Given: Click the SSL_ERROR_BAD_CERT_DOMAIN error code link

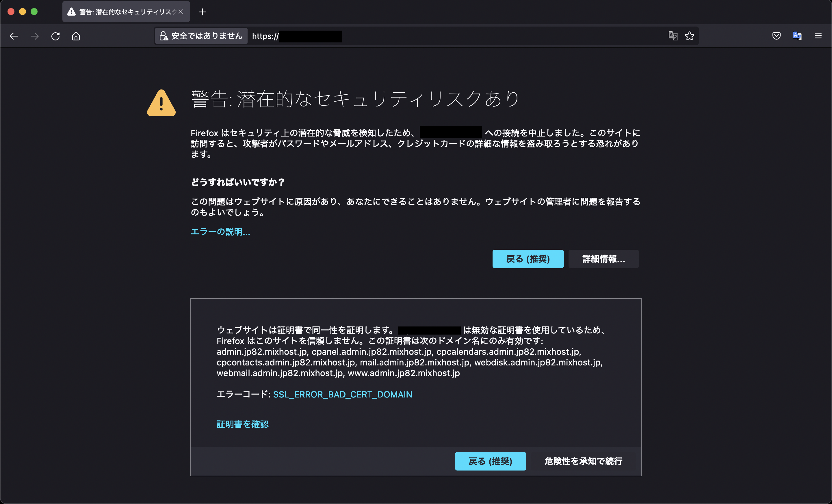Looking at the screenshot, I should (x=342, y=394).
